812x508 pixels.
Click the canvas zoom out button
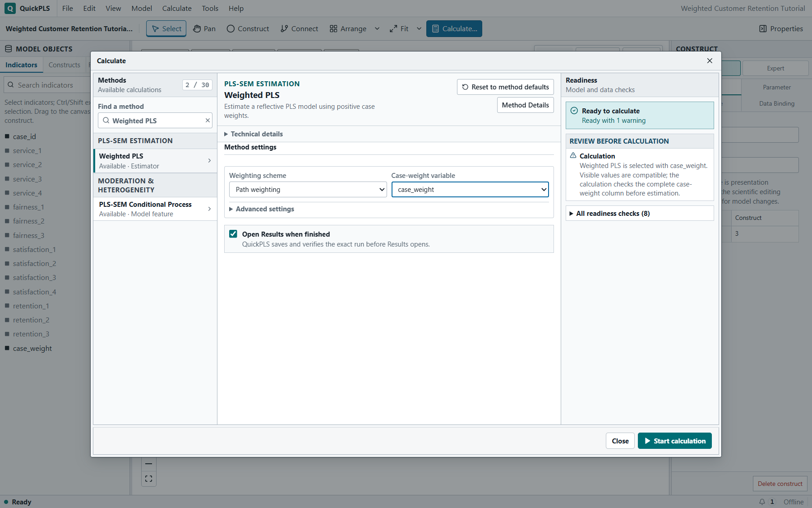[149, 464]
